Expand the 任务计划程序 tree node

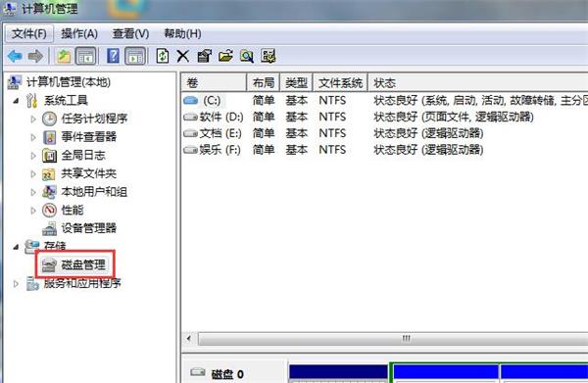click(x=33, y=119)
